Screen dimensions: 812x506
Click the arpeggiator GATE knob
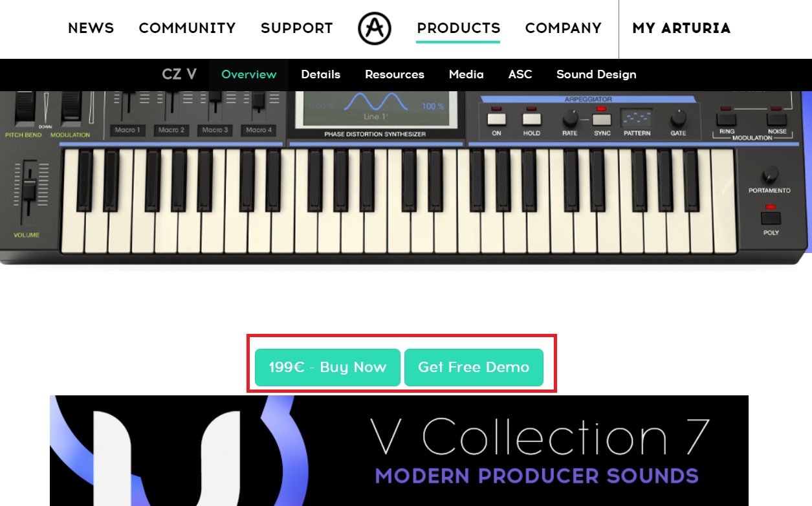678,118
